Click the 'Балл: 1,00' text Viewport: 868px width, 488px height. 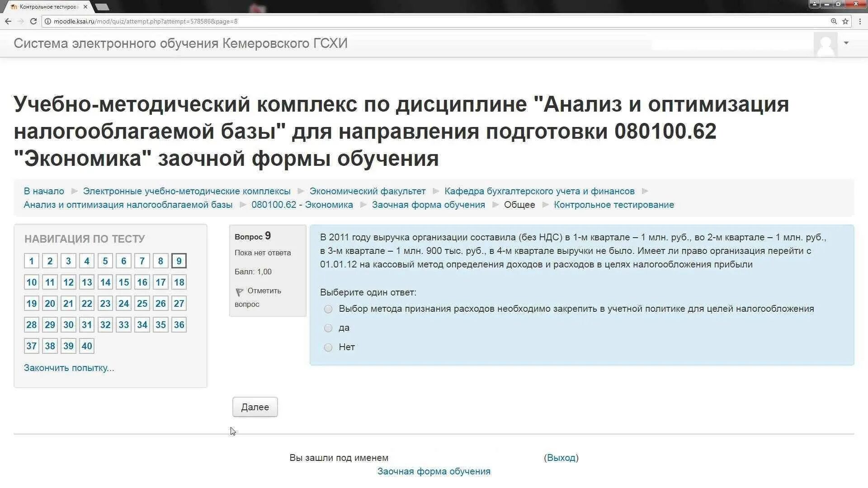(253, 272)
